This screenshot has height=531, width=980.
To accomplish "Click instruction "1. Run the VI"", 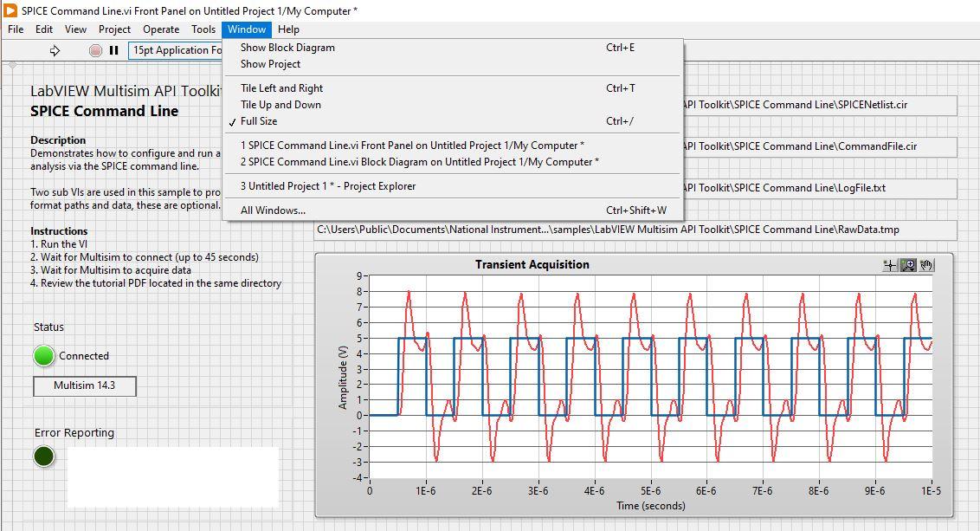I will [59, 244].
